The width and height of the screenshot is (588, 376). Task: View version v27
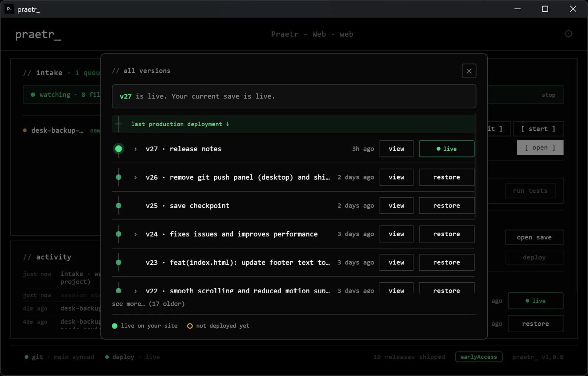[396, 149]
